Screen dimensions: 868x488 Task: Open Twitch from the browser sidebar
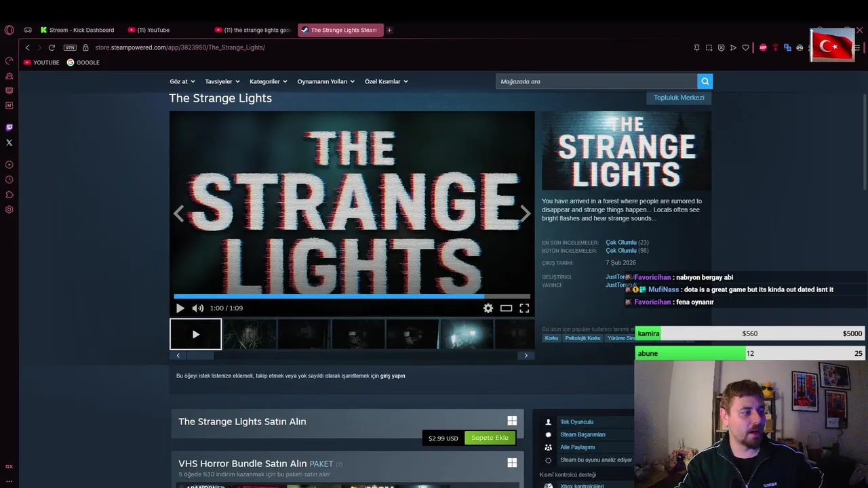tap(9, 127)
